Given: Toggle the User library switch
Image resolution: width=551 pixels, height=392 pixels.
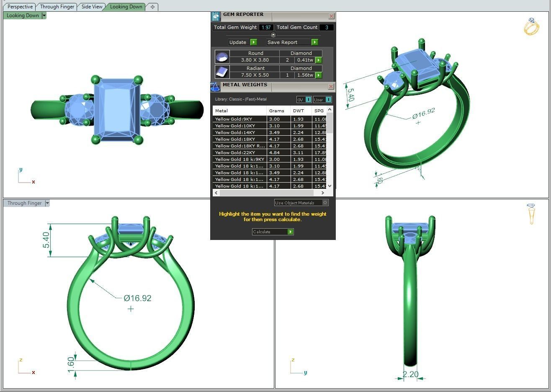Looking at the screenshot, I should [x=328, y=100].
